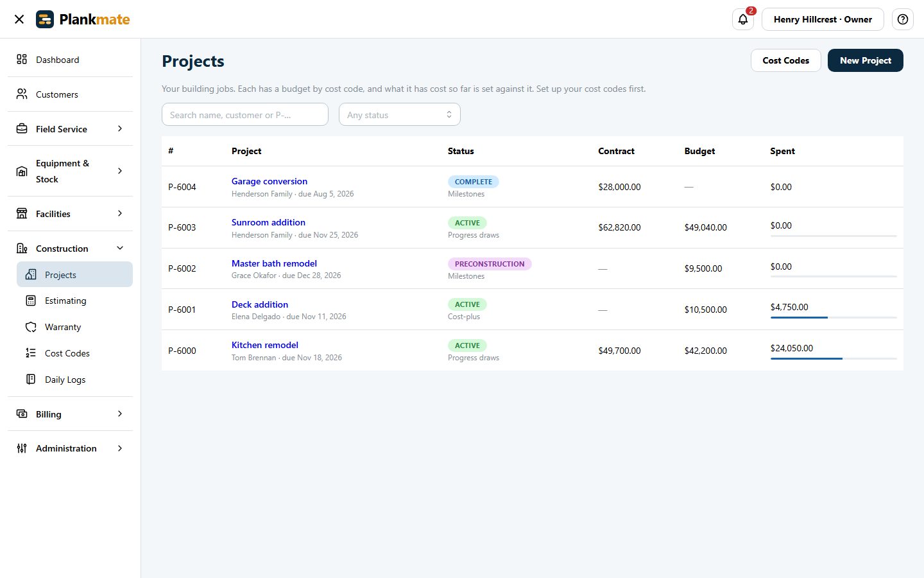
Task: Open Warranty in the sidebar
Action: tap(74, 327)
